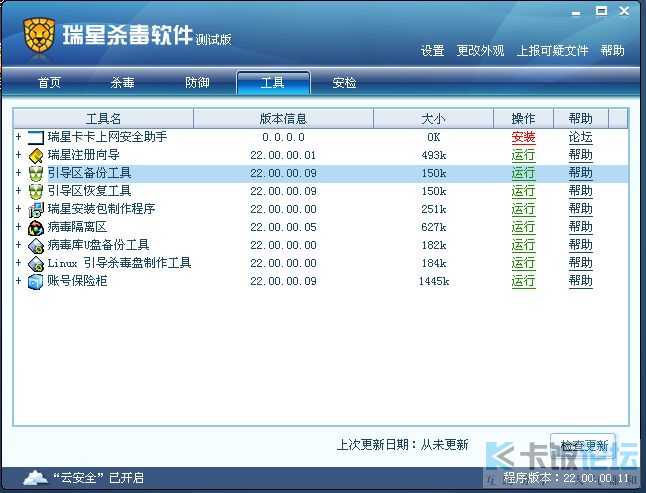
Task: Expand the 瑞星卡卡上网安全助手 row
Action: [x=18, y=136]
